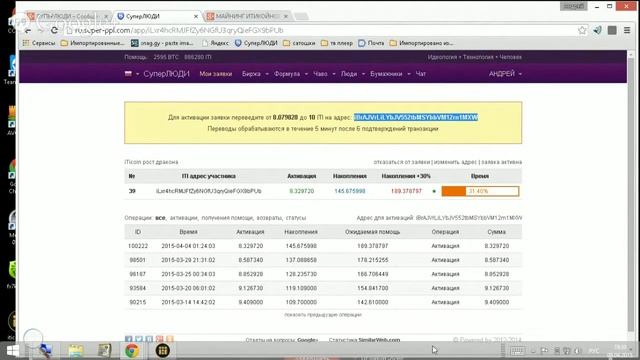Screen dimensions: 640x360
Task: Click the paper-plane extension icon in toolbar
Action: pyautogui.click(x=597, y=30)
